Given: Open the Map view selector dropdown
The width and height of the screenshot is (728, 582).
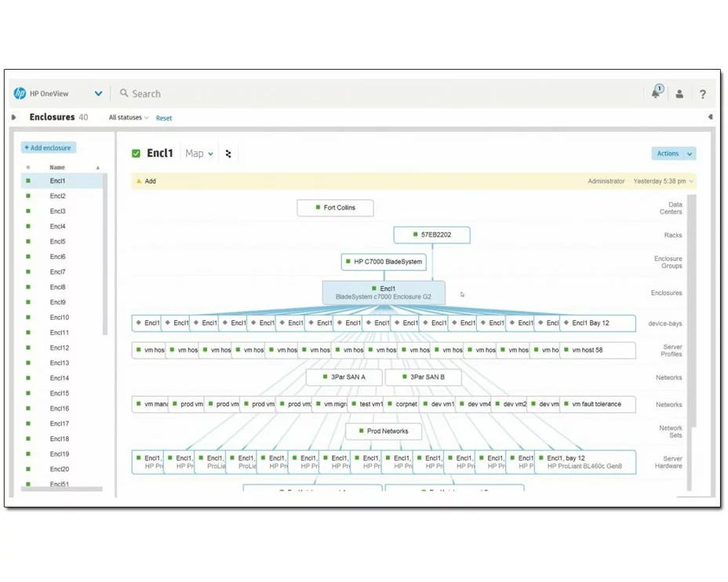Looking at the screenshot, I should point(198,154).
